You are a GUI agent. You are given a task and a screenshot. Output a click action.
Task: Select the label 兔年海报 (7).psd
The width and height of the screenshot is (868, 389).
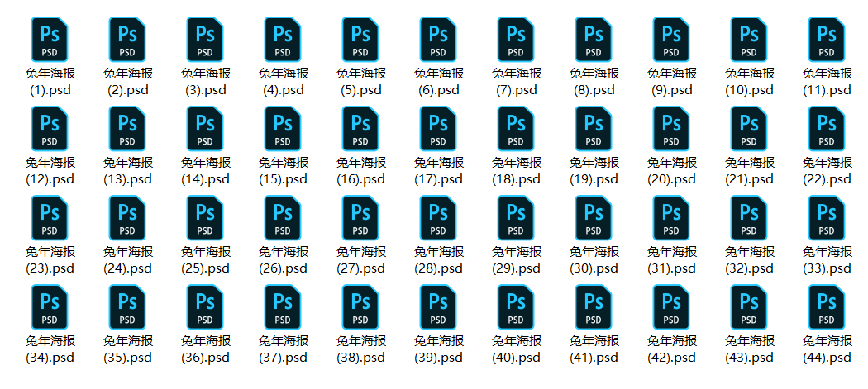coord(517,81)
